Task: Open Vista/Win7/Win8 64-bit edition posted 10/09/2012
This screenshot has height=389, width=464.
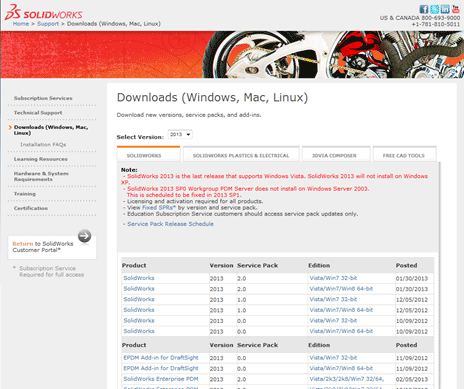Action: pos(341,331)
